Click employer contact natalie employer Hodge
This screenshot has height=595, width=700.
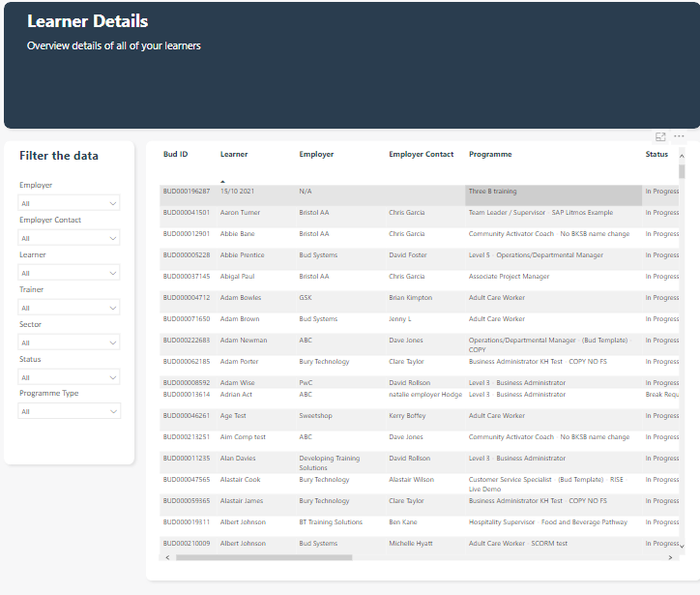pos(425,395)
